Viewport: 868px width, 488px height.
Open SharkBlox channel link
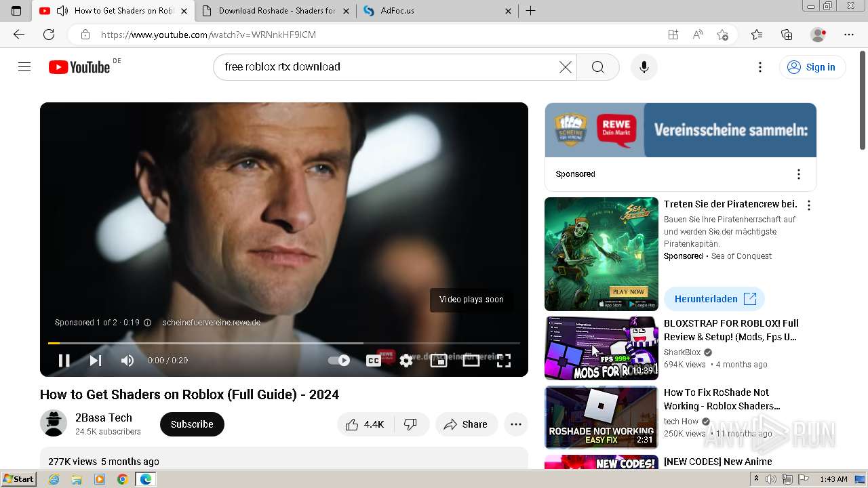pyautogui.click(x=682, y=352)
